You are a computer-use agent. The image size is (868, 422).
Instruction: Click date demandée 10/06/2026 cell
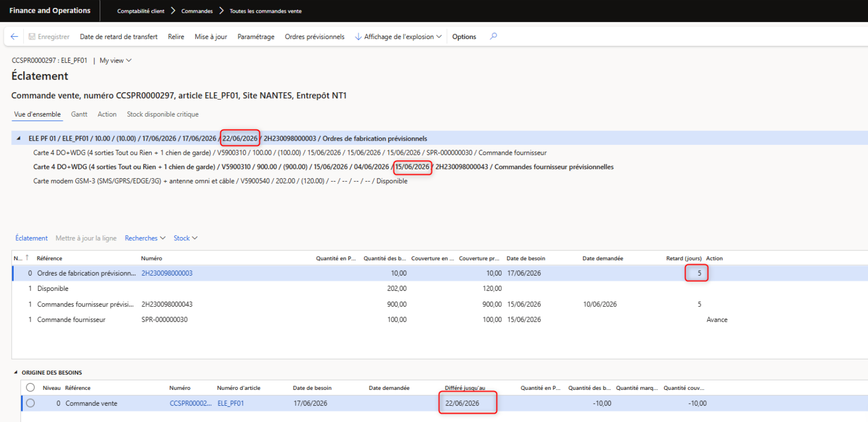click(600, 305)
